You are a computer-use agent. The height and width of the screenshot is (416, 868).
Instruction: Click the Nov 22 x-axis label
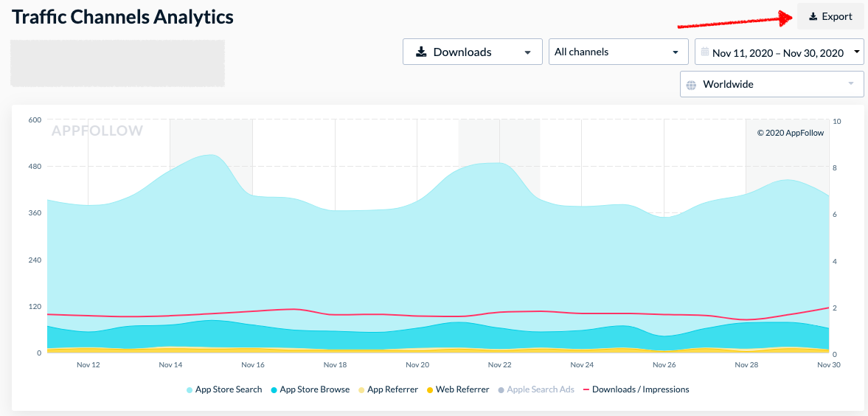[499, 365]
